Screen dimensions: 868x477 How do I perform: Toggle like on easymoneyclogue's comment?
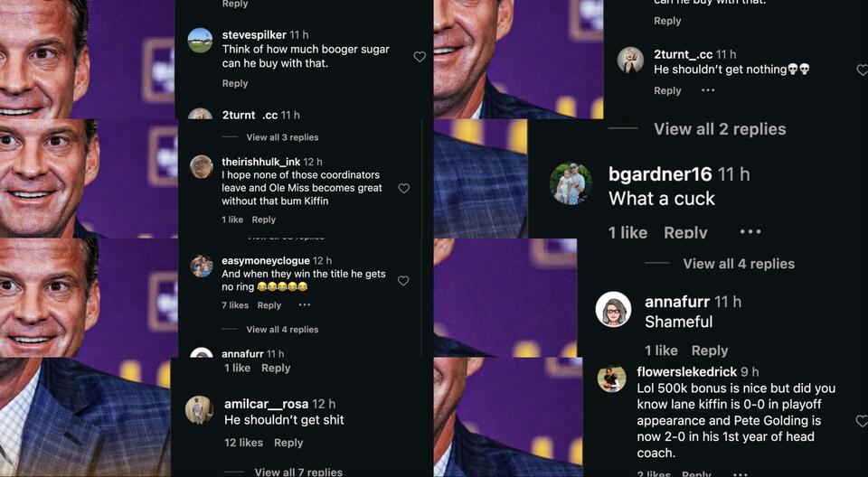point(403,281)
